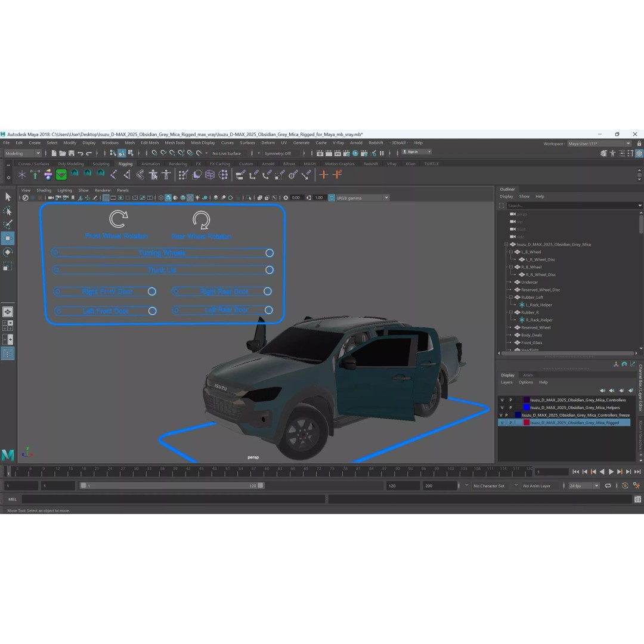The width and height of the screenshot is (644, 644).
Task: Toggle visibility V of Rigged layer
Action: 502,423
